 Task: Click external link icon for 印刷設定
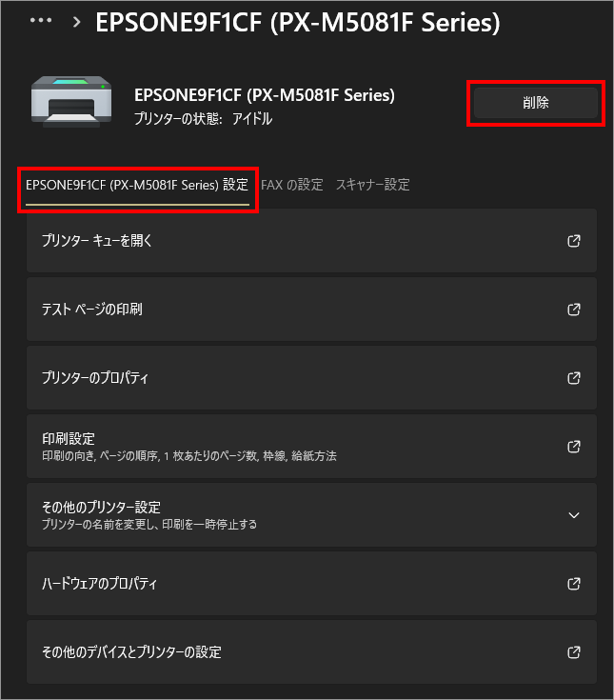click(574, 447)
